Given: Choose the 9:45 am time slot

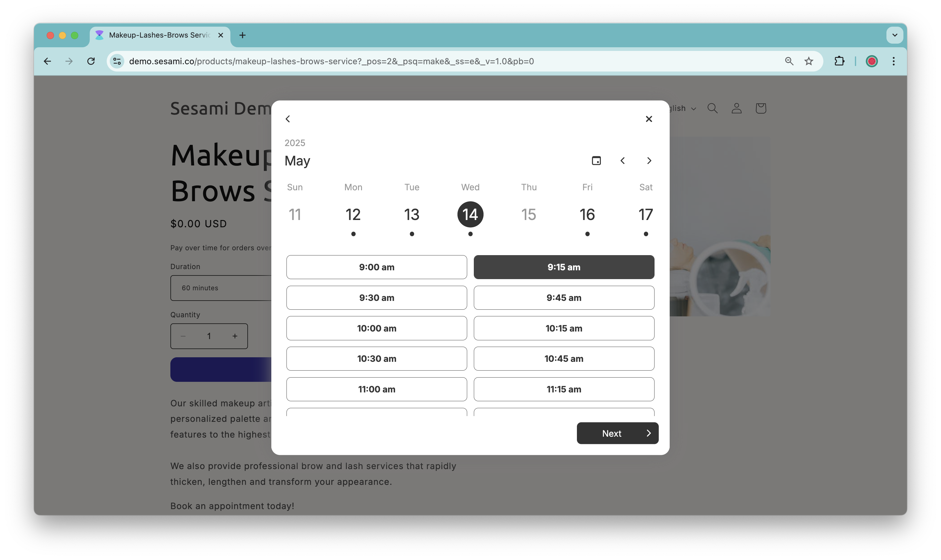Looking at the screenshot, I should (564, 298).
